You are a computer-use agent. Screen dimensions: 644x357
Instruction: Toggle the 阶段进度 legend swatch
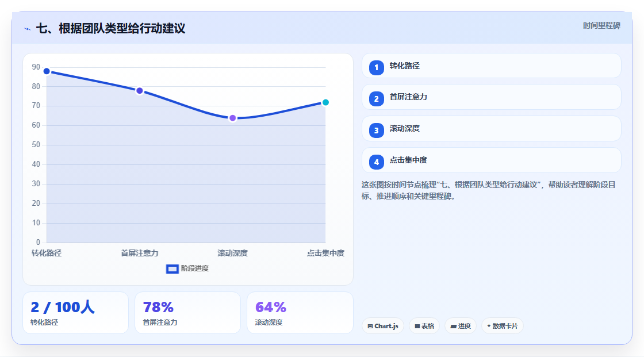[172, 269]
